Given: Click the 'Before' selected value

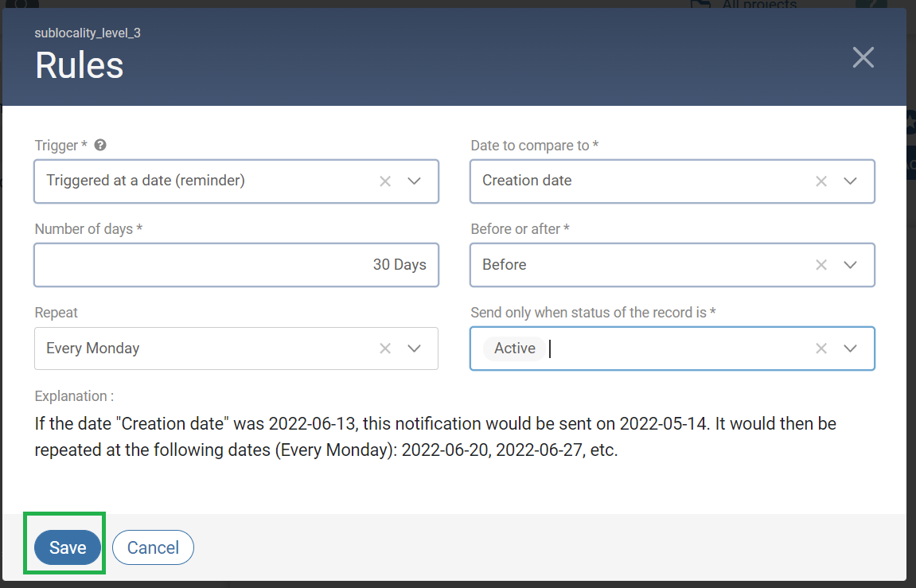Looking at the screenshot, I should click(504, 264).
